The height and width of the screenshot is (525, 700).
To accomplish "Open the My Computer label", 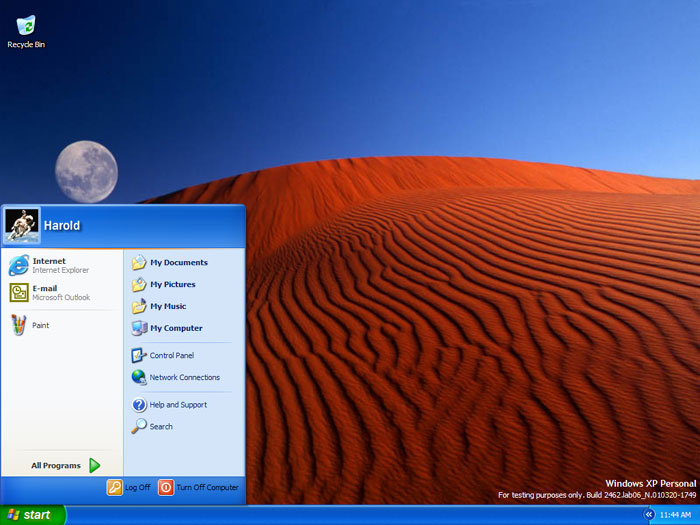I will pyautogui.click(x=176, y=328).
